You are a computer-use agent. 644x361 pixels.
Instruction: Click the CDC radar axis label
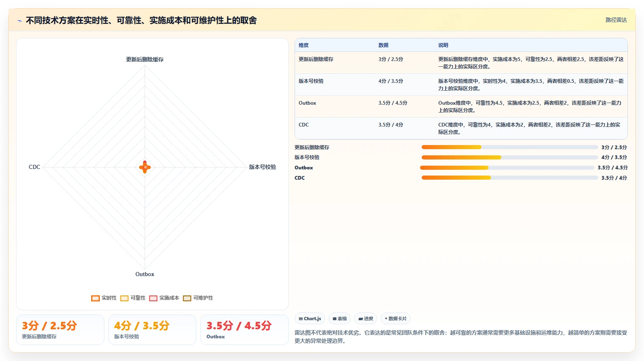coord(35,167)
